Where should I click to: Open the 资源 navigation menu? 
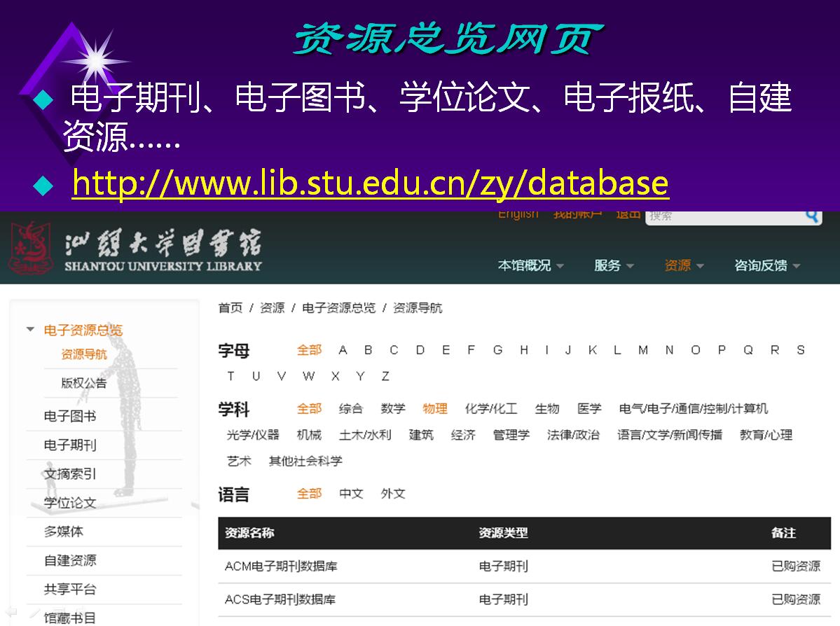(x=684, y=265)
